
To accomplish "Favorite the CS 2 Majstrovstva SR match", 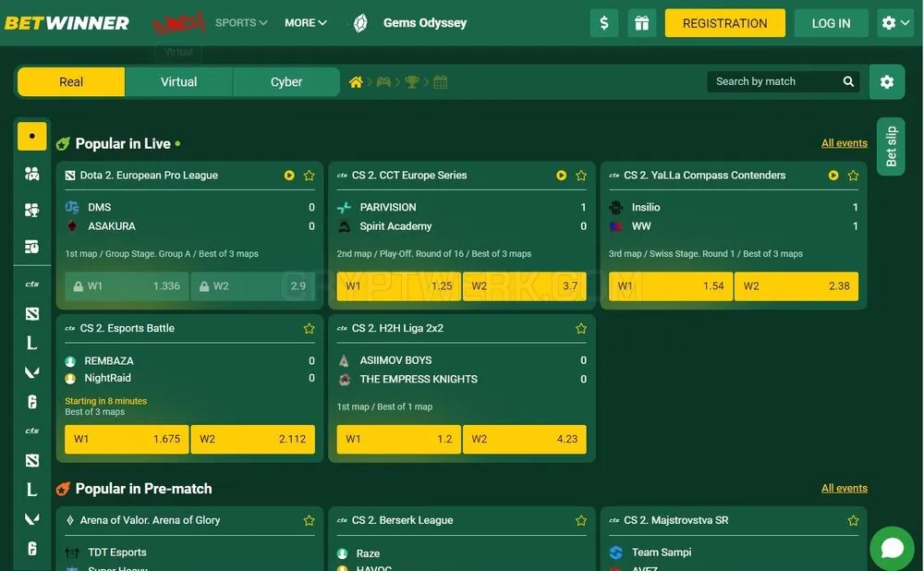I will pyautogui.click(x=853, y=520).
